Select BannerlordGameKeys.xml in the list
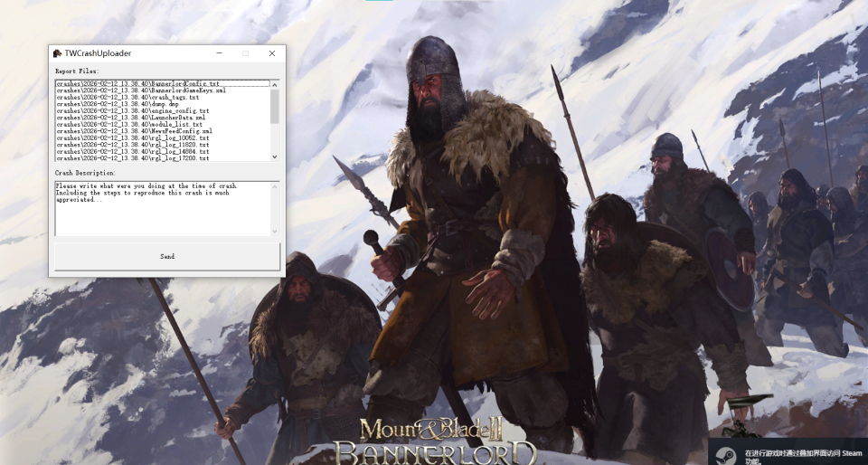868x465 pixels. tap(140, 90)
